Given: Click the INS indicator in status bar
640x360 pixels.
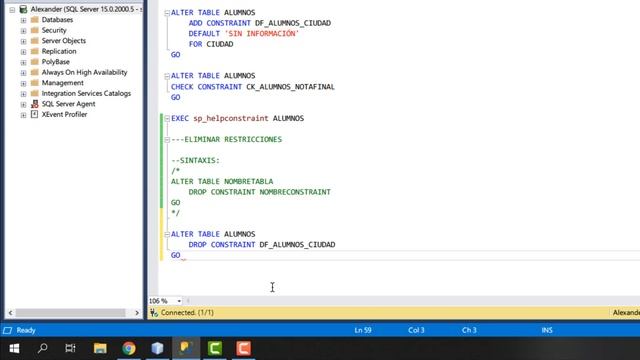Looking at the screenshot, I should (547, 330).
